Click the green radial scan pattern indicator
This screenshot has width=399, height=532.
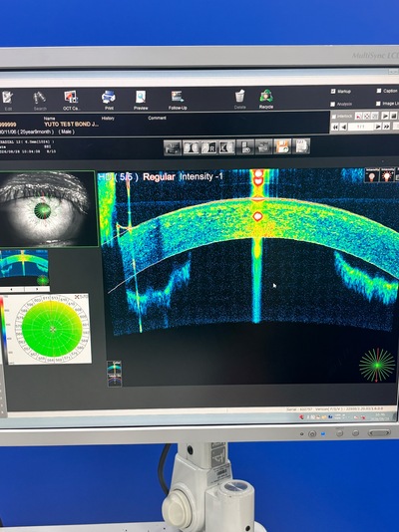(377, 365)
